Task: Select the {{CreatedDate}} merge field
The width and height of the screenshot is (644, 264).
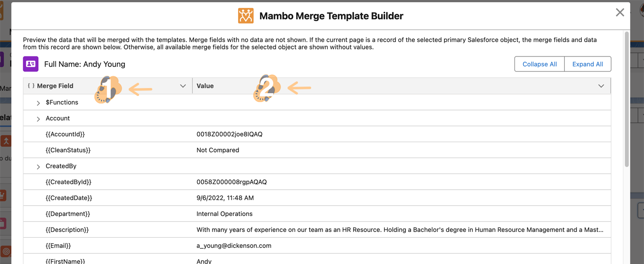Action: (69, 198)
